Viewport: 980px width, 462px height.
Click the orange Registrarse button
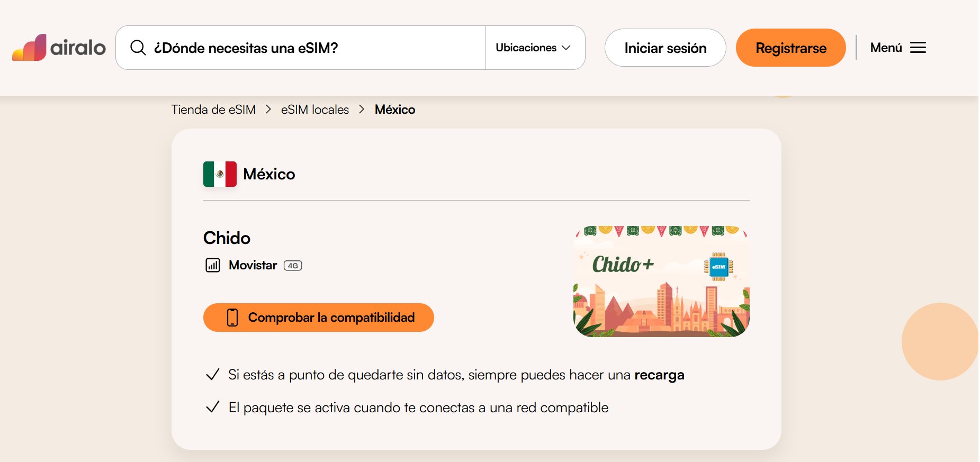tap(790, 48)
